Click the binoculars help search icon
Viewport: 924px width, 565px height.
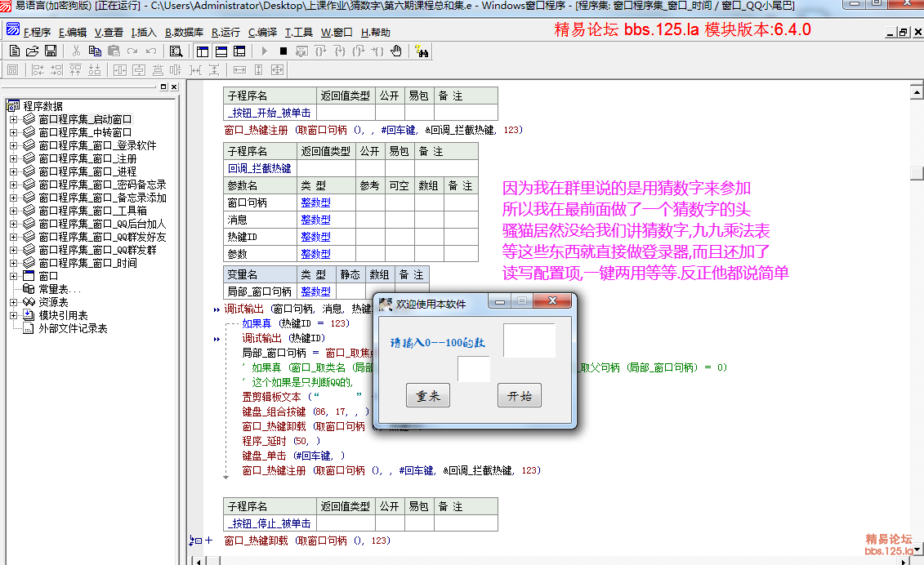(422, 51)
